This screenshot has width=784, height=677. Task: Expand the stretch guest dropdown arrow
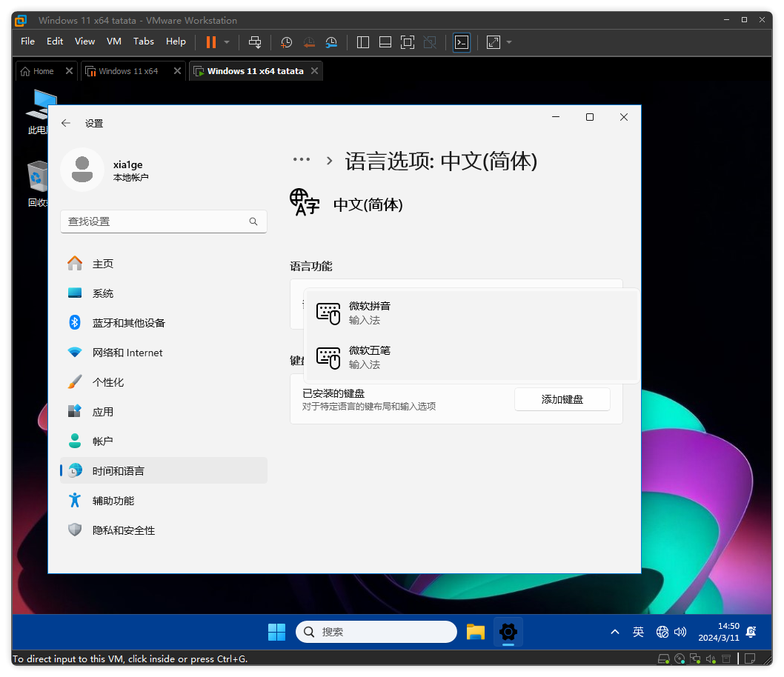pyautogui.click(x=509, y=42)
